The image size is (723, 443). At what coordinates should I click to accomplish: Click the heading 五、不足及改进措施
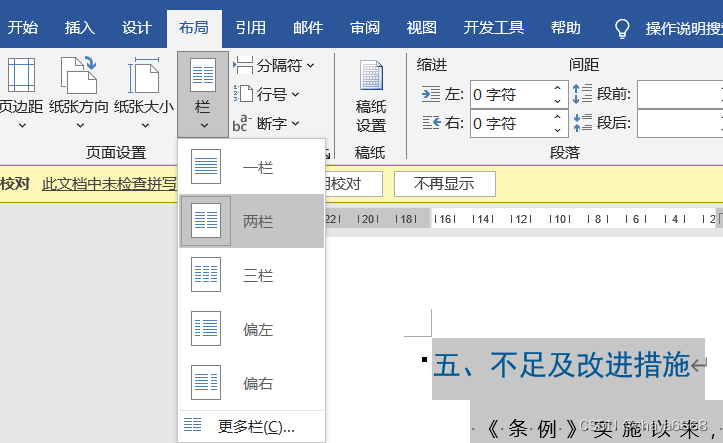coord(562,365)
